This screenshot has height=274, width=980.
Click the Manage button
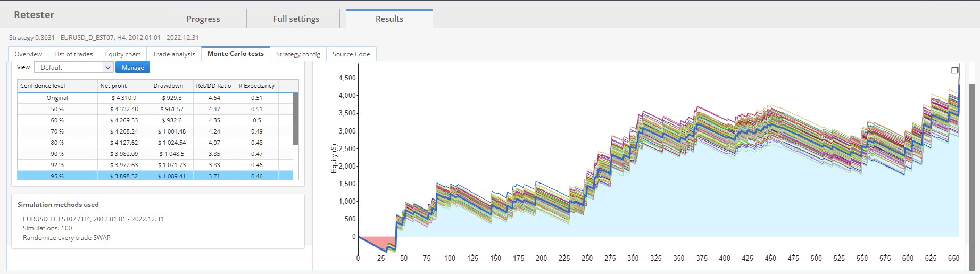pyautogui.click(x=132, y=68)
